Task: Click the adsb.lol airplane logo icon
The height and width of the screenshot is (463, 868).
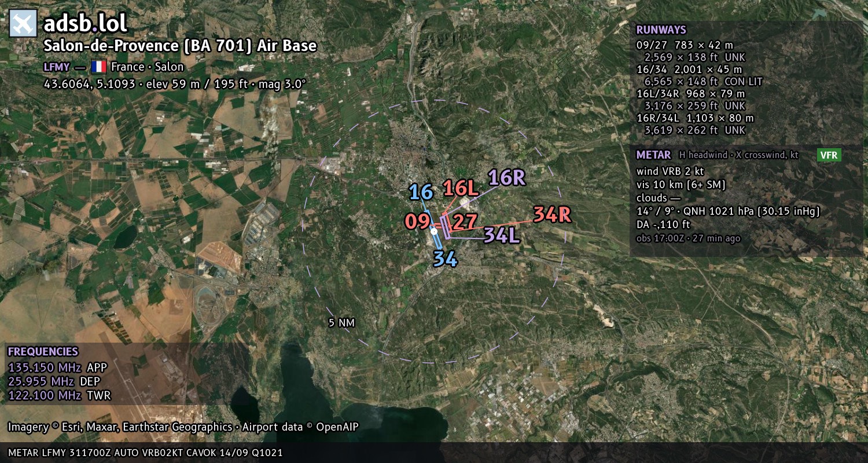Action: click(x=23, y=24)
